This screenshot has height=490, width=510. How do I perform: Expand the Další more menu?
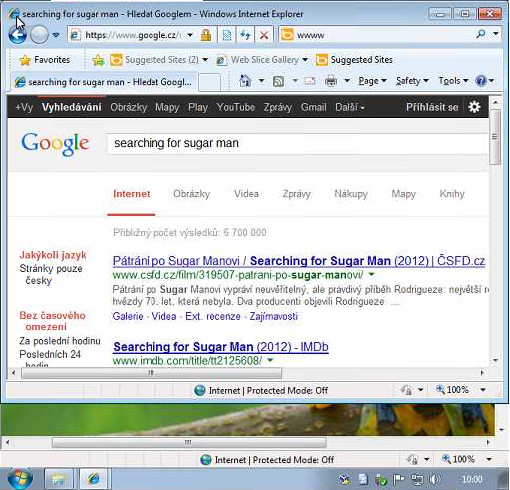(350, 107)
